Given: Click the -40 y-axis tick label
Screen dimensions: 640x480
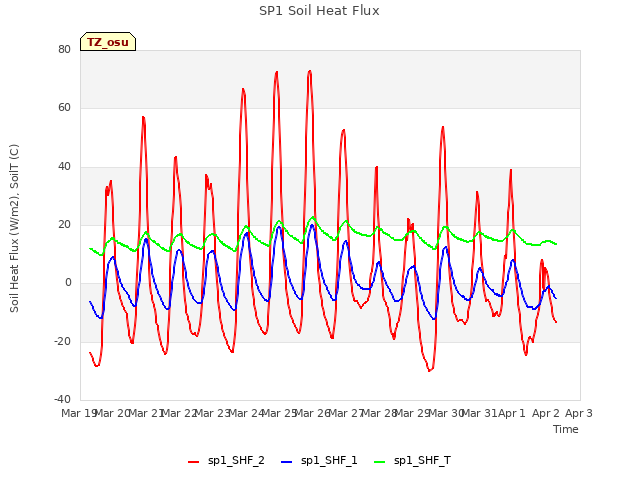Looking at the screenshot, I should (62, 399).
